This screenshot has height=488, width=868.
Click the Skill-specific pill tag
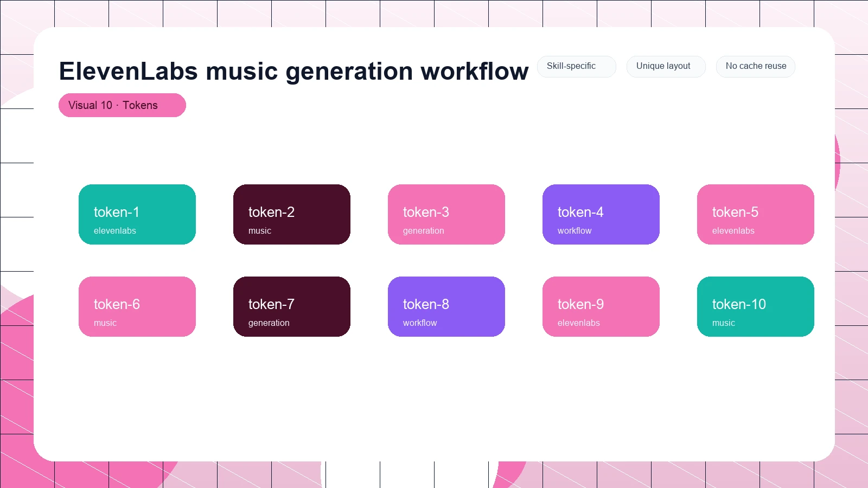click(x=576, y=66)
